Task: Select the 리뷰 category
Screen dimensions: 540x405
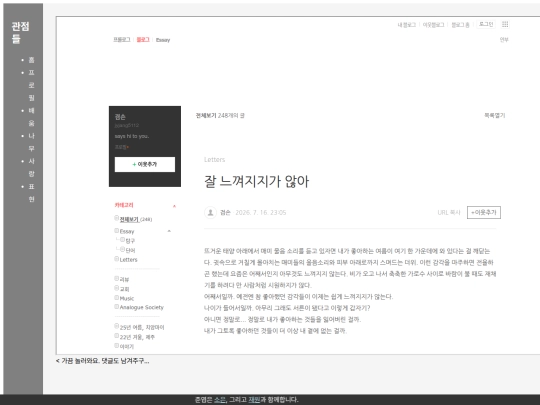Action: pyautogui.click(x=124, y=279)
